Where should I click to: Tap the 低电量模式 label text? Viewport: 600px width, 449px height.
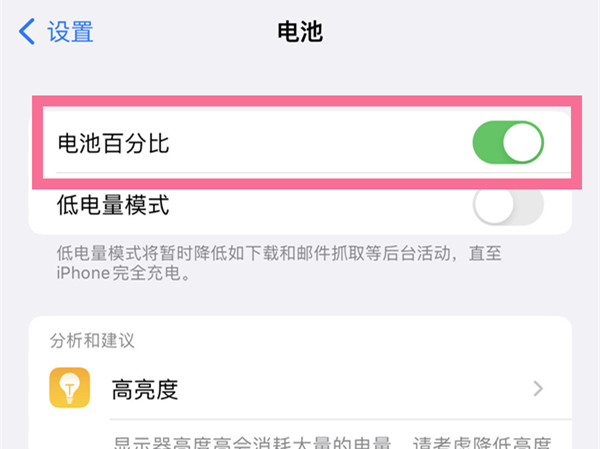(x=114, y=206)
